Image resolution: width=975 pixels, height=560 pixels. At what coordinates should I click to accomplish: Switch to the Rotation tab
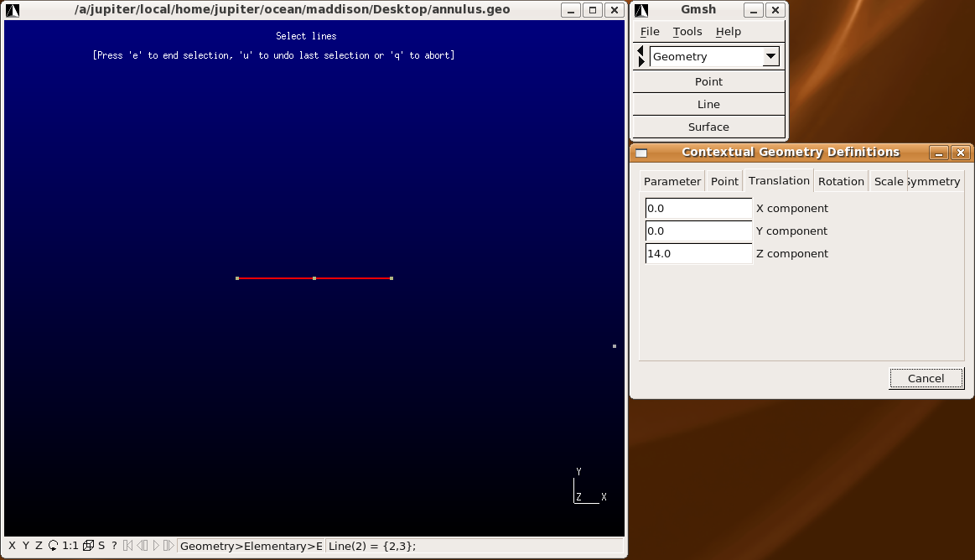[841, 181]
